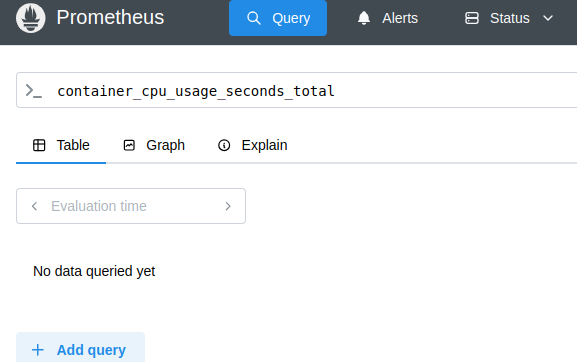Select the 'No data queried yet' message
The height and width of the screenshot is (362, 577).
(94, 271)
